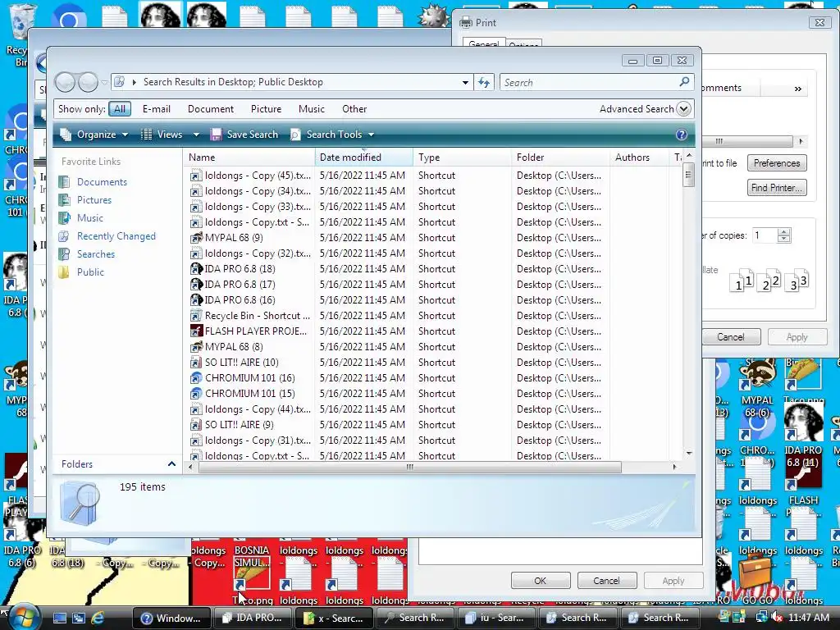This screenshot has height=630, width=840.
Task: Filter results by Other
Action: click(x=354, y=109)
